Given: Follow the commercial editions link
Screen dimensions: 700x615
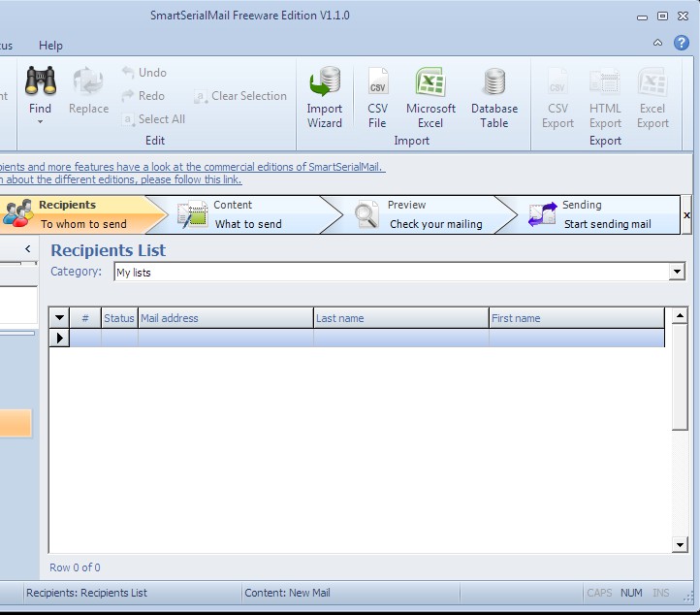Looking at the screenshot, I should [x=194, y=167].
